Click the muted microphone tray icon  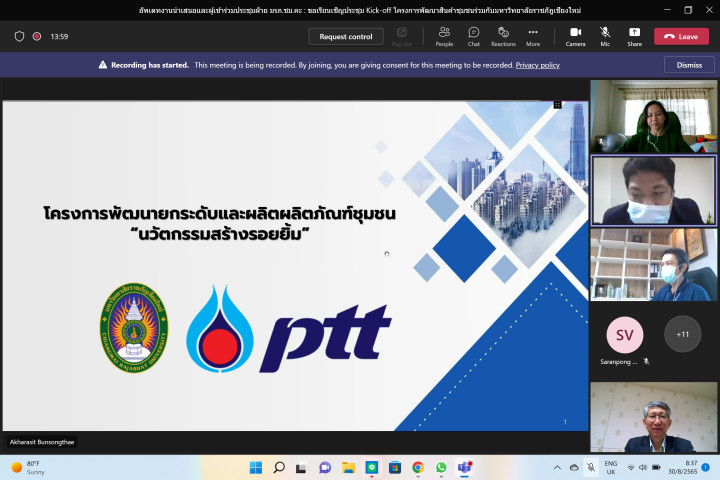point(591,468)
